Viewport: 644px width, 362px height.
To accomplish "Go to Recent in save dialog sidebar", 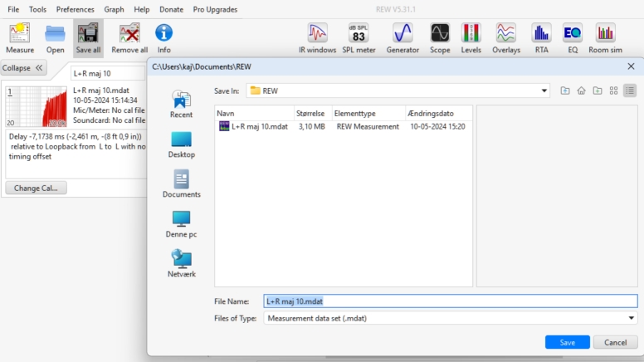I will pos(181,105).
